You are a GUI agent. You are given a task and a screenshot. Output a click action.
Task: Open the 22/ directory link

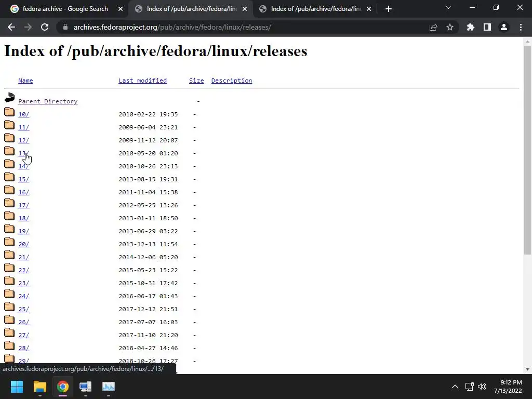click(x=24, y=270)
